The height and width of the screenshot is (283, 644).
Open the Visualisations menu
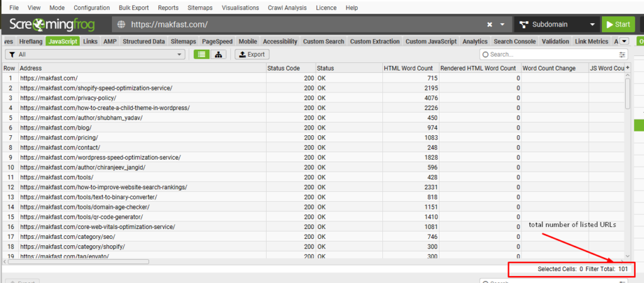(240, 8)
